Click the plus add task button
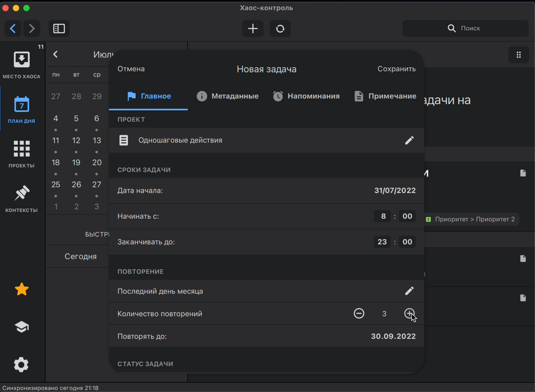This screenshot has width=535, height=392. click(253, 28)
